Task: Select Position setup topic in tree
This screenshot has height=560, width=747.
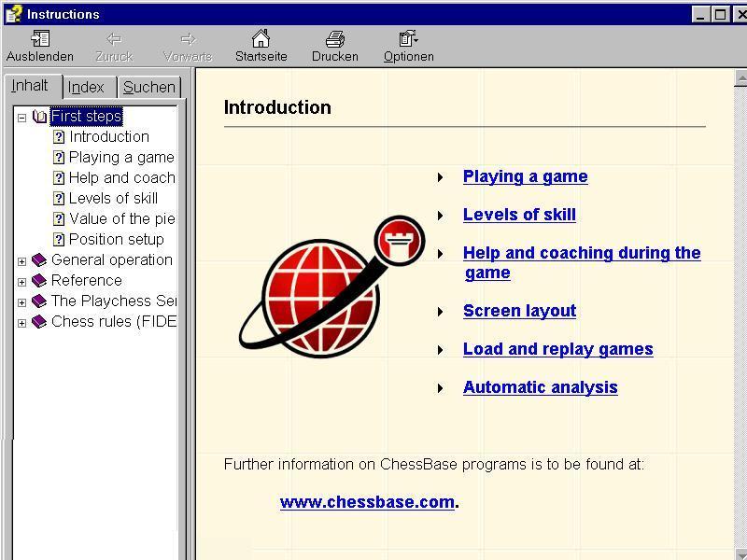Action: (116, 239)
